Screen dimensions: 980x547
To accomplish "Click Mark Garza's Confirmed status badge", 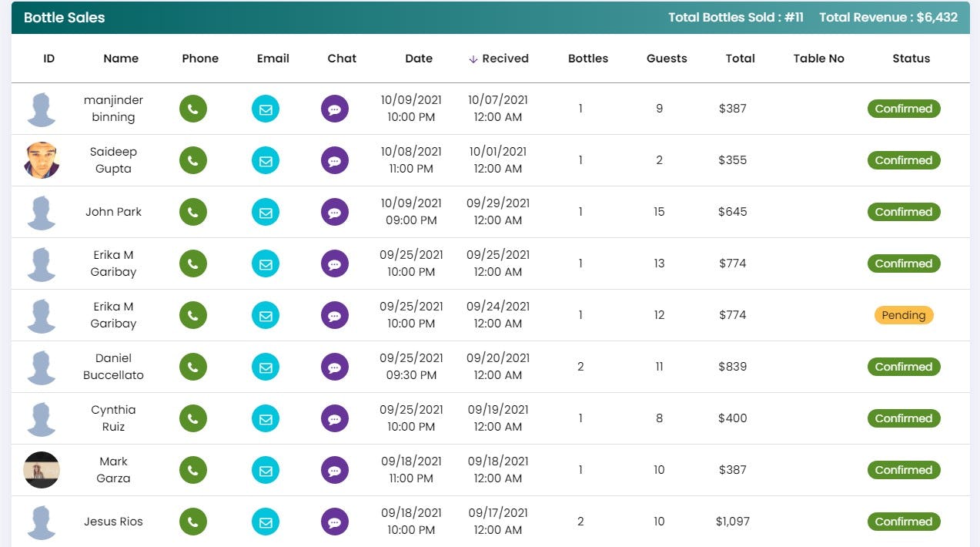I will [903, 470].
